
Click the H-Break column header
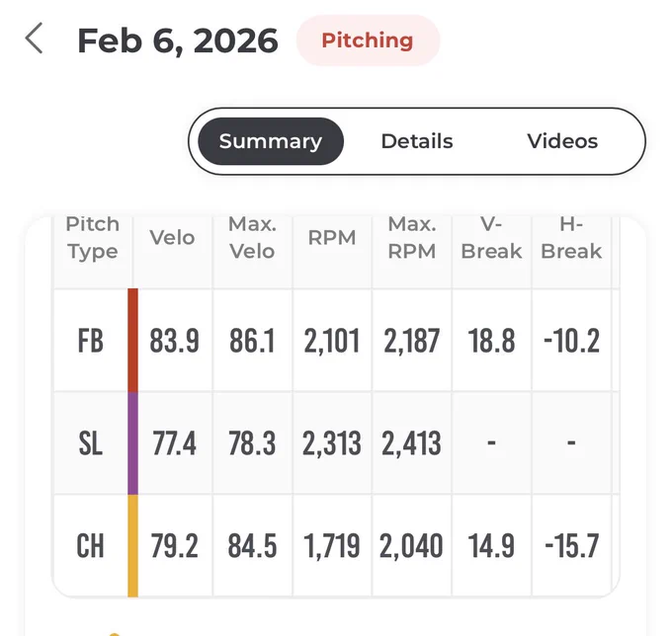tap(571, 238)
